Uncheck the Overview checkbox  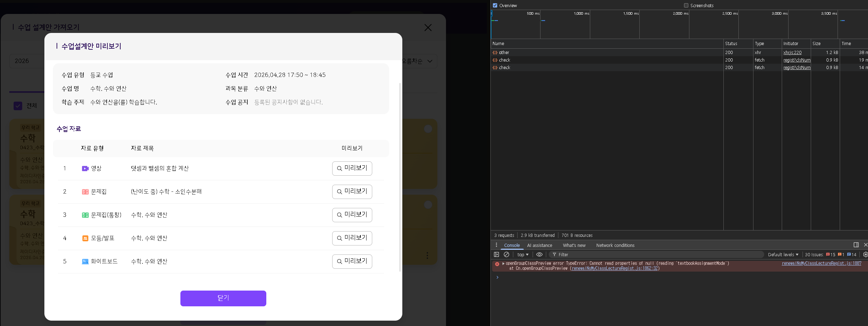pos(495,5)
